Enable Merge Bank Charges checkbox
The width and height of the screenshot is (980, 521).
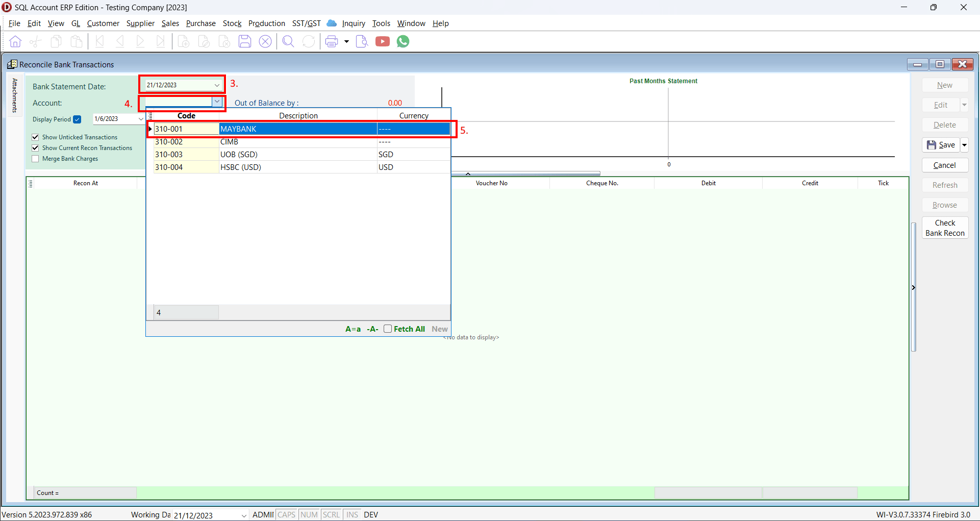point(36,159)
